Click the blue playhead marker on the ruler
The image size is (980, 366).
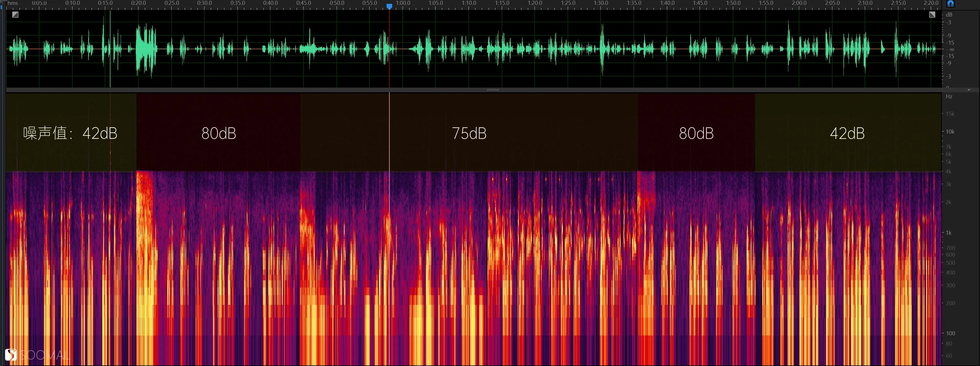click(389, 6)
